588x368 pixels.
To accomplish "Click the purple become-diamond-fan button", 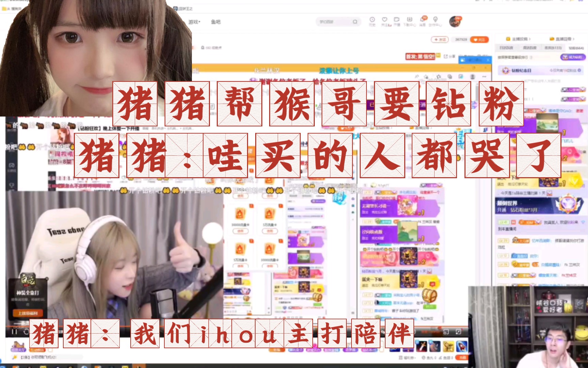I will tap(573, 57).
